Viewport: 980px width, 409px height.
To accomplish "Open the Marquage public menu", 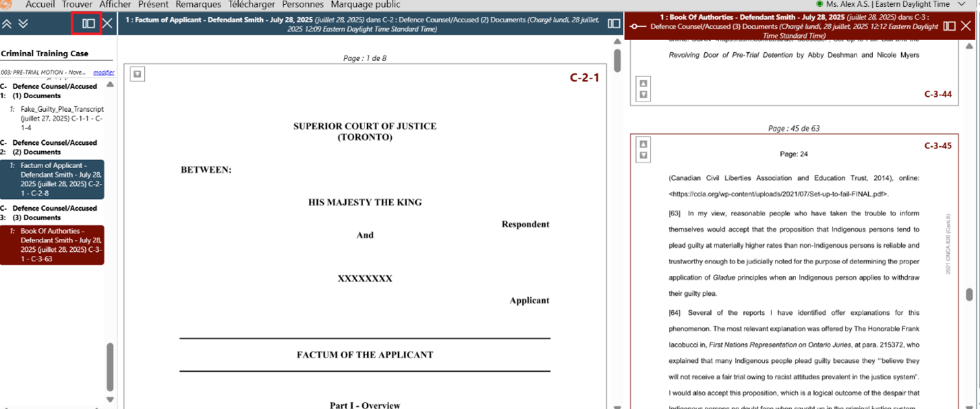I will [x=365, y=4].
